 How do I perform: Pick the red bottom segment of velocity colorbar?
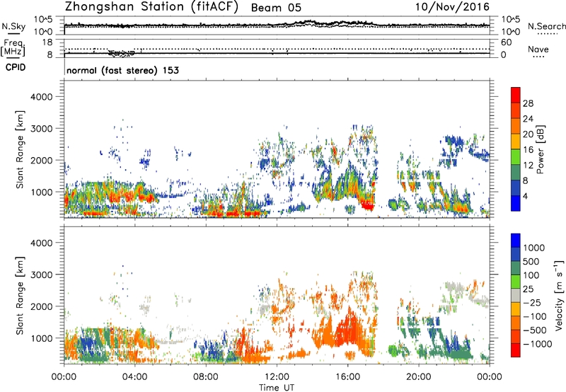coord(516,350)
